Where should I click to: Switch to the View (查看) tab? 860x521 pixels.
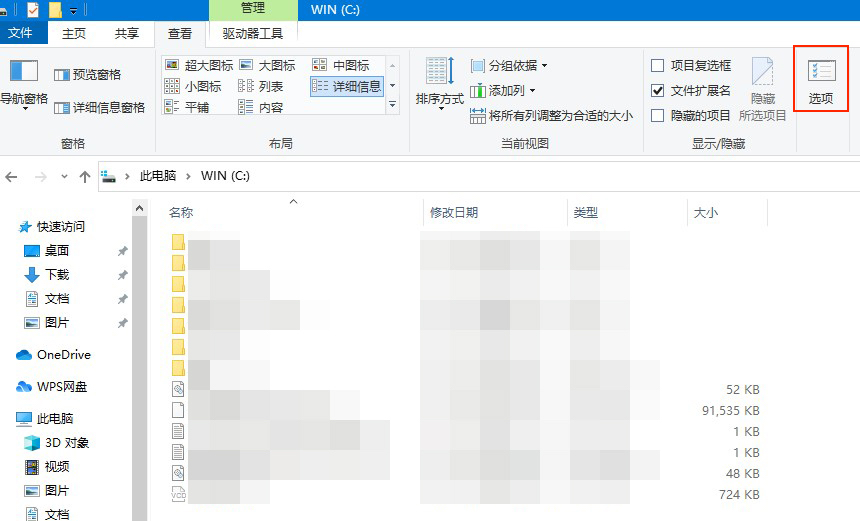180,33
